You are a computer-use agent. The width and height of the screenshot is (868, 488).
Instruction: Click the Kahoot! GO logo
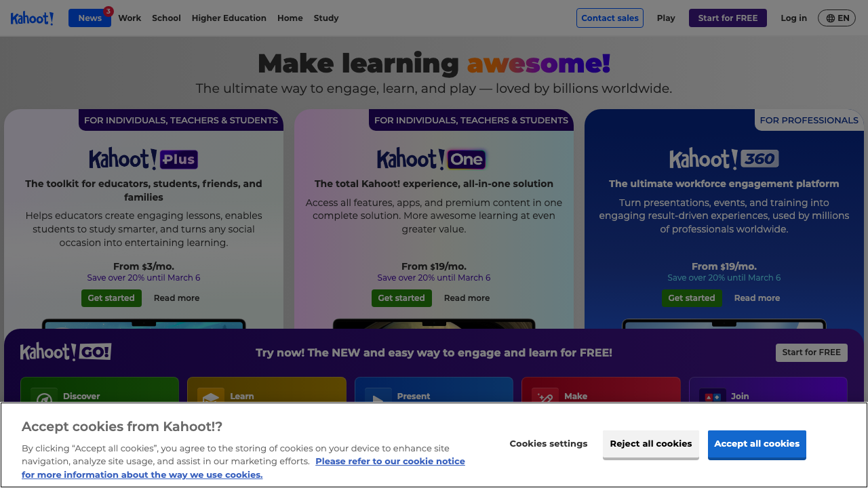click(x=65, y=352)
